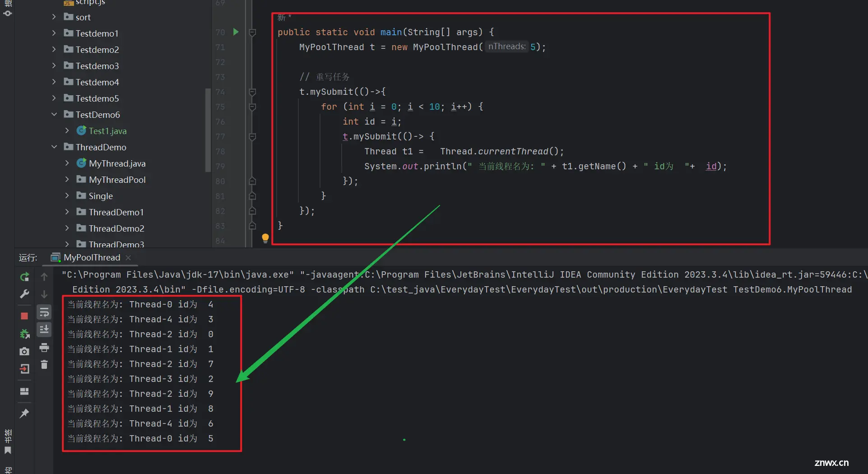Screen dimensions: 868x474
Task: Clear console with trash icon
Action: point(44,364)
